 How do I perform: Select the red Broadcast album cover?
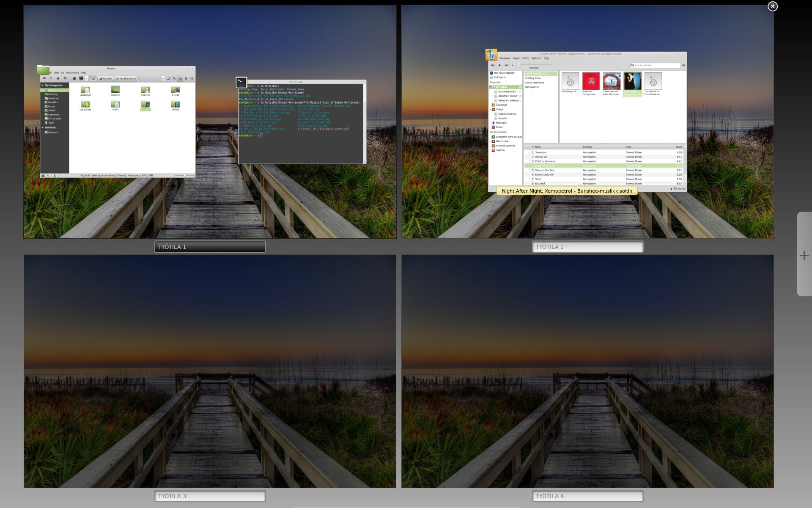click(x=591, y=81)
